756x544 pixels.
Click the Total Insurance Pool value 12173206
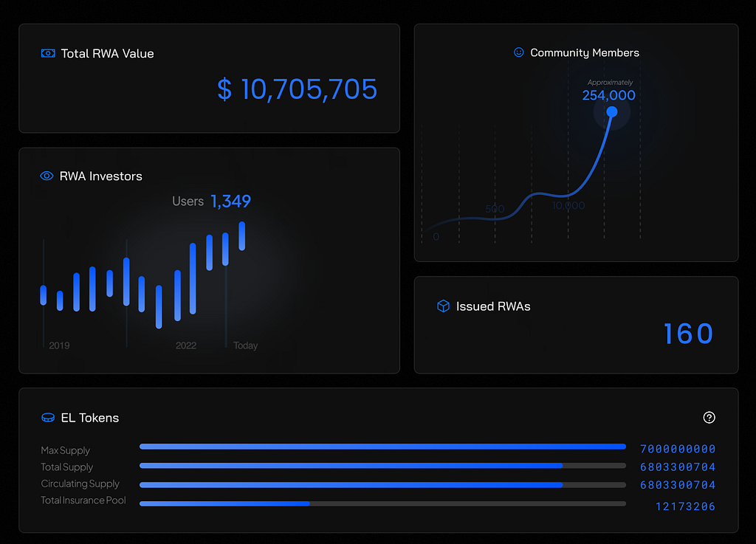click(x=685, y=506)
